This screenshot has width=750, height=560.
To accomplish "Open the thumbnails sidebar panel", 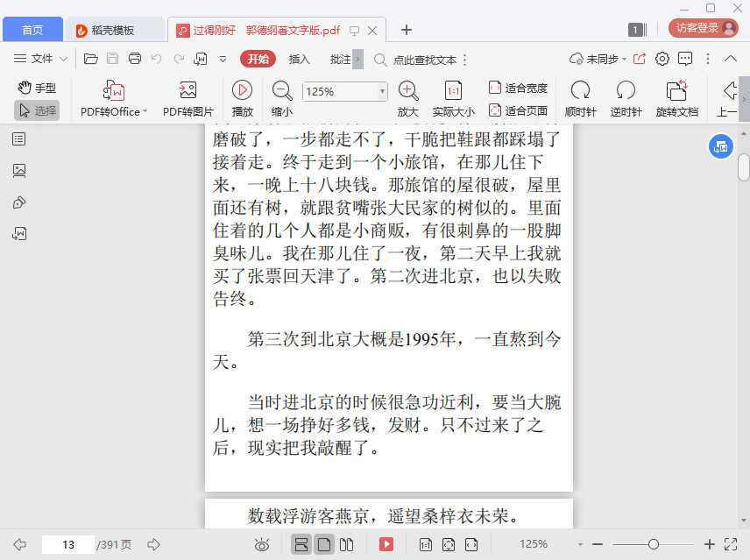I will tap(19, 171).
